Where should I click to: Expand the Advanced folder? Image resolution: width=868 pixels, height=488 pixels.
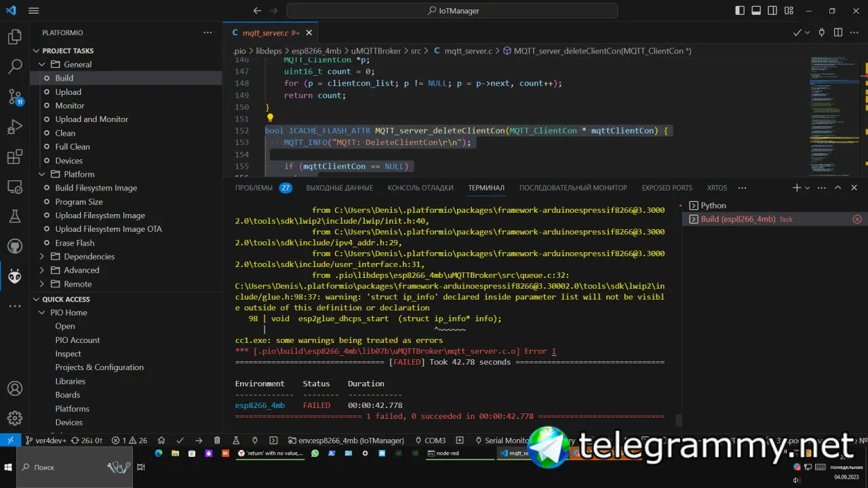tap(42, 270)
